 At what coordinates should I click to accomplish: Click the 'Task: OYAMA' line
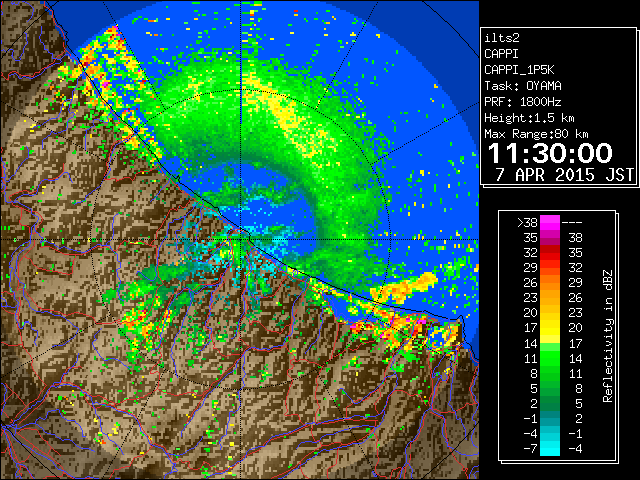coord(522,86)
